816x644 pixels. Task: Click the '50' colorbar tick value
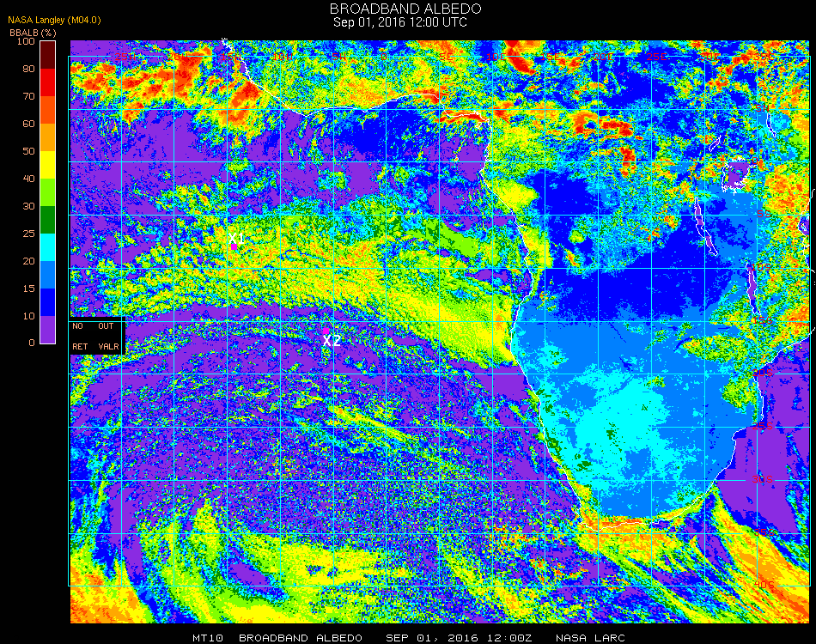tap(28, 151)
